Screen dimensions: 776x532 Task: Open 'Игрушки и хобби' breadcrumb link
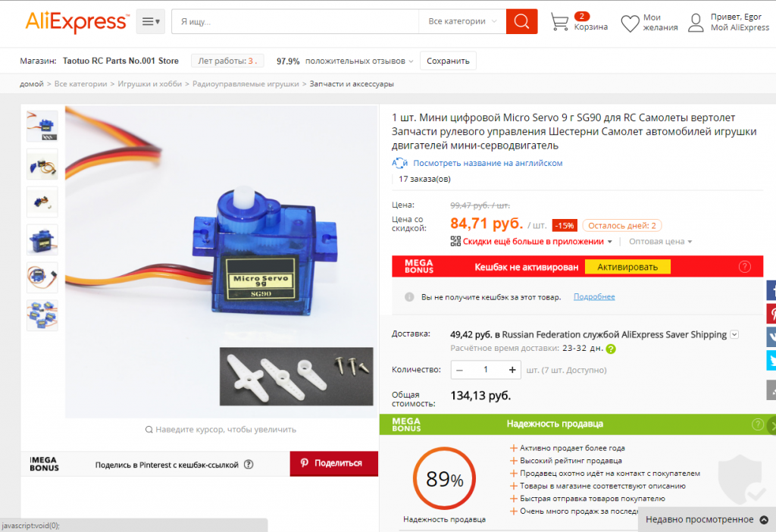click(x=150, y=83)
